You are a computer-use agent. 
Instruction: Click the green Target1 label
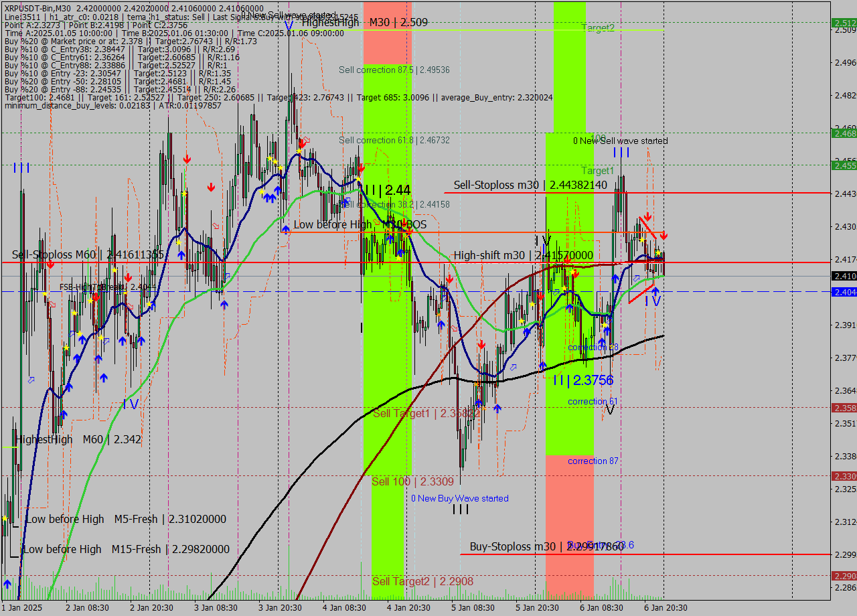tap(597, 171)
